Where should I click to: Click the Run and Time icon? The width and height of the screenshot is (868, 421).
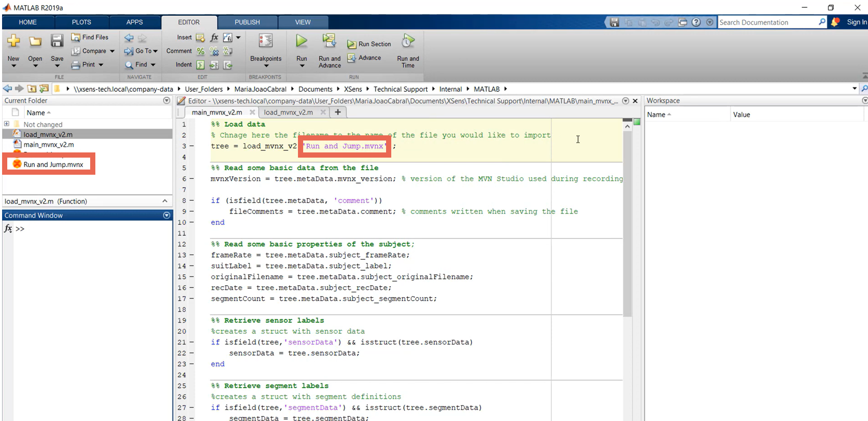point(408,41)
